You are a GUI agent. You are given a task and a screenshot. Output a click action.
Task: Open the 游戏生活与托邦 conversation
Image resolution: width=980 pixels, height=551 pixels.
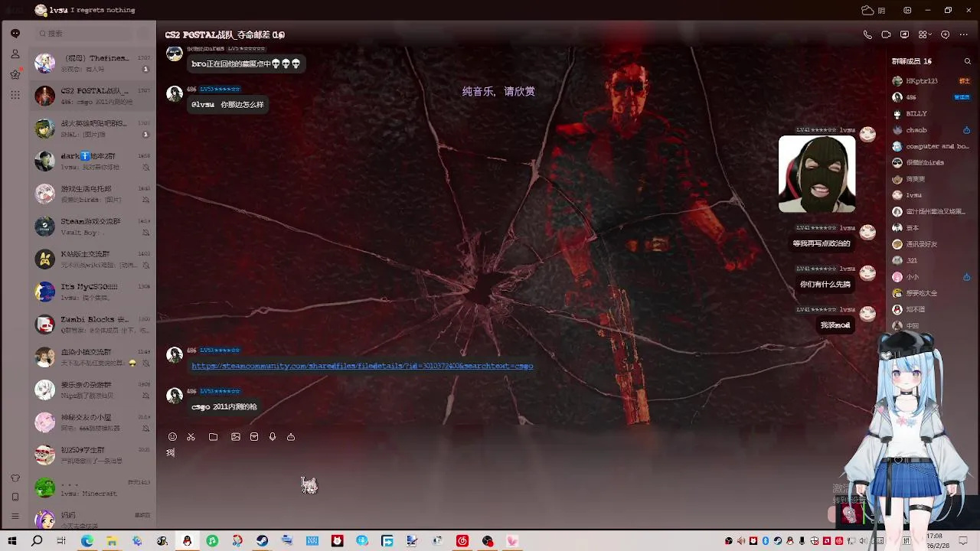(x=93, y=194)
